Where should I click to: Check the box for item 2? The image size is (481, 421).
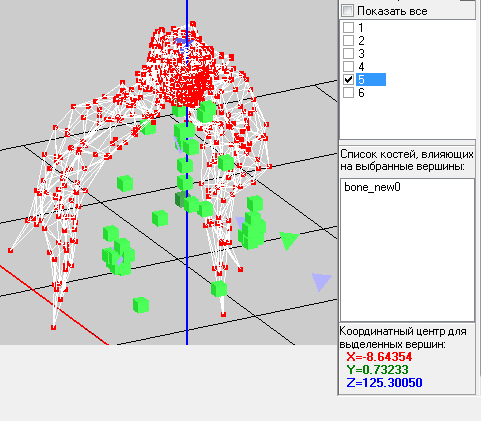[348, 40]
